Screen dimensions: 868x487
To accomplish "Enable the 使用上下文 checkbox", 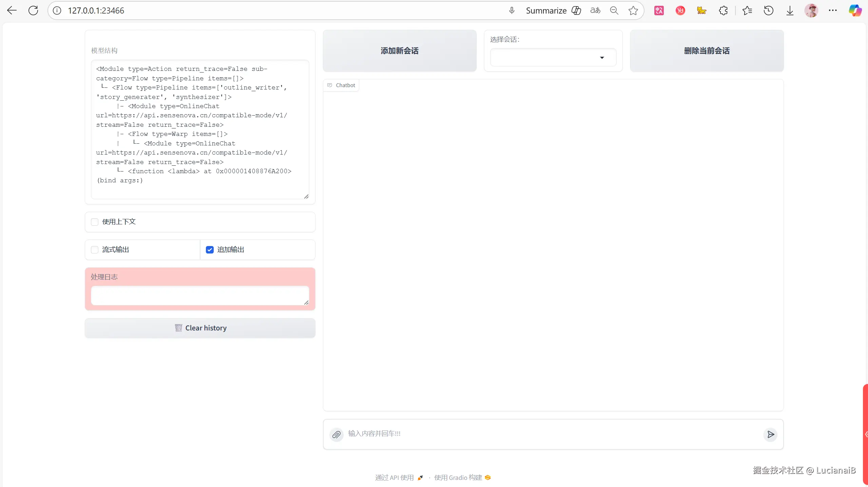I will pyautogui.click(x=95, y=222).
